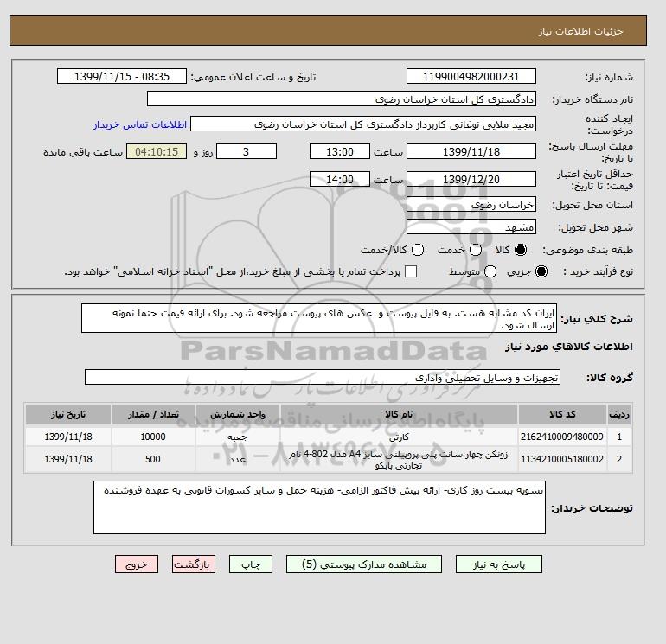Click the واحد شمارش column header
This screenshot has width=666, height=644.
[238, 414]
